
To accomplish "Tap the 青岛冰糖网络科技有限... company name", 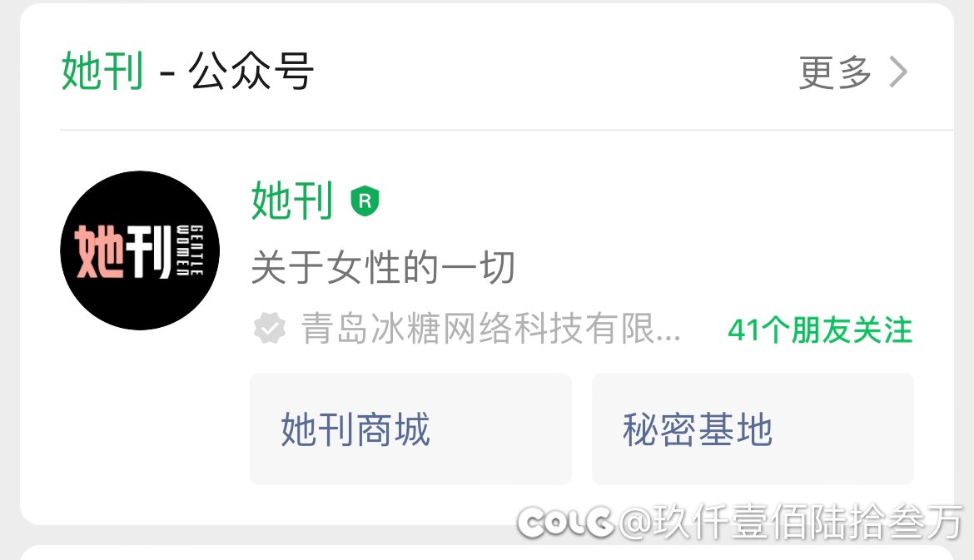I will [490, 329].
